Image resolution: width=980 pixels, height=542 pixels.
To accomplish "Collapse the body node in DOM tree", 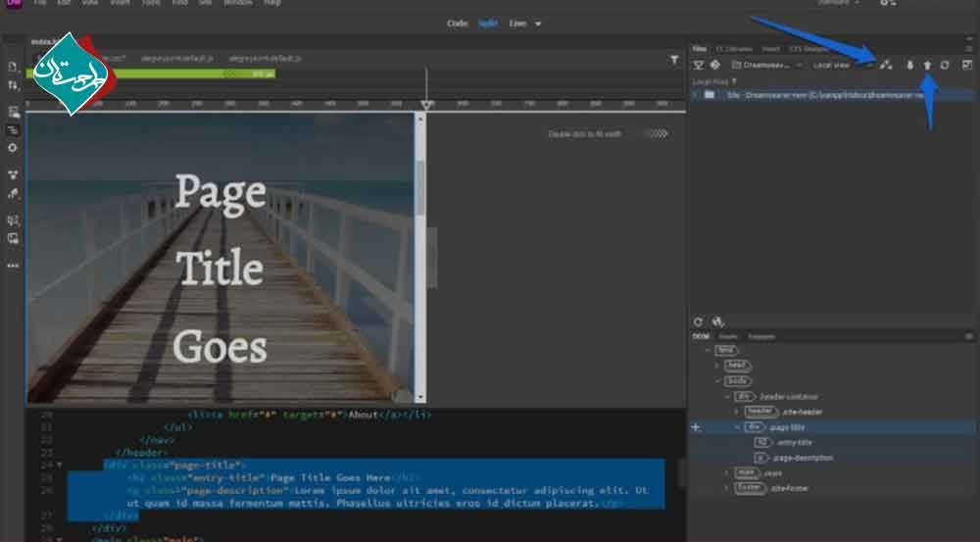I will point(717,380).
